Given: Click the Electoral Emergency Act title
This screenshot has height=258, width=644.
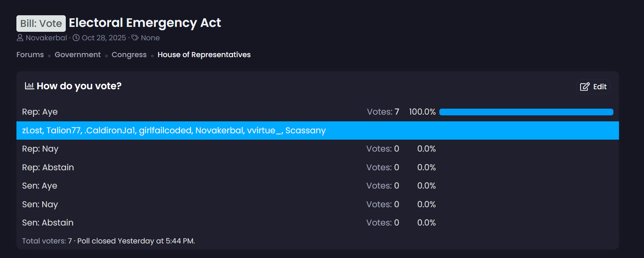Looking at the screenshot, I should 145,23.
